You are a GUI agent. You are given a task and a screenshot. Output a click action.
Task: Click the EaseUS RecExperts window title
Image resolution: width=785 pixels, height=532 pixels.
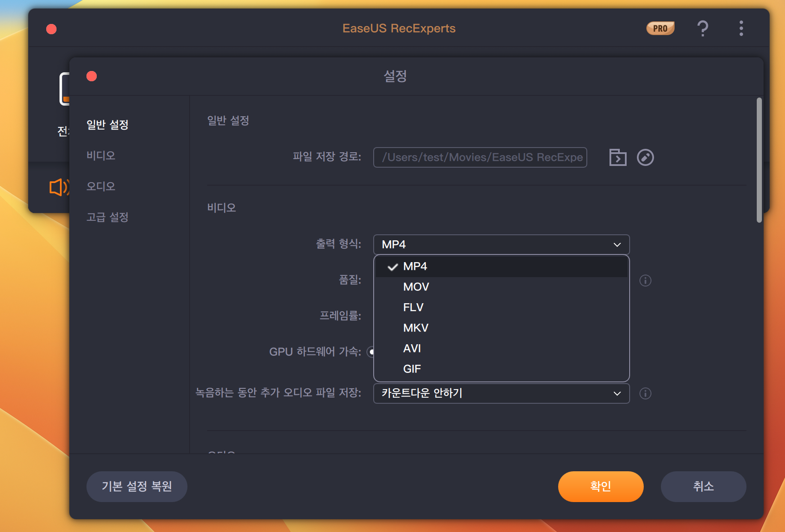pyautogui.click(x=399, y=28)
